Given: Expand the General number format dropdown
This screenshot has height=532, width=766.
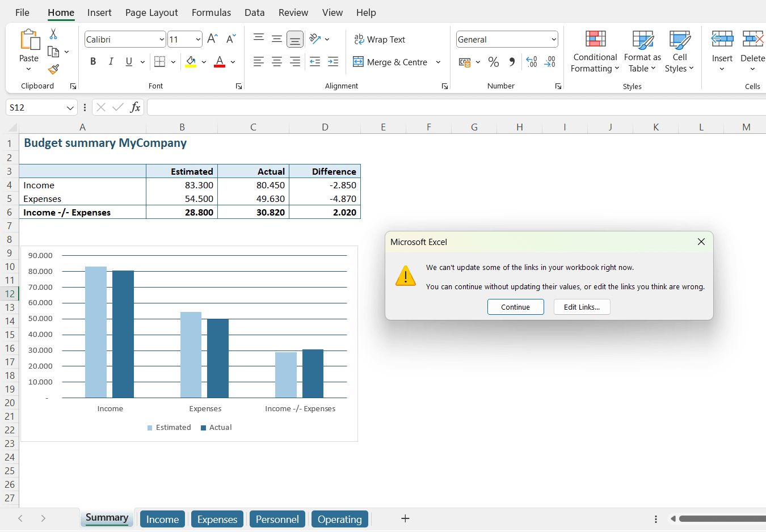Looking at the screenshot, I should 553,39.
